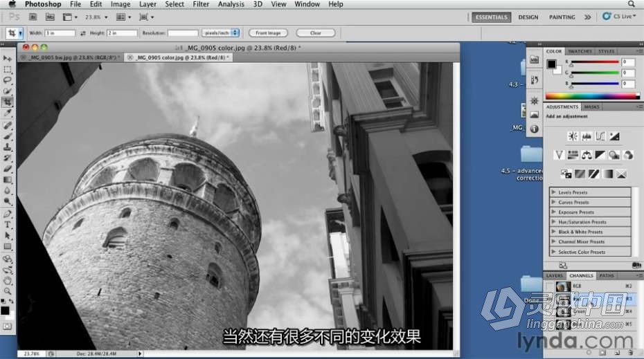Select the Move tool
This screenshot has width=644, height=359.
pyautogui.click(x=8, y=59)
